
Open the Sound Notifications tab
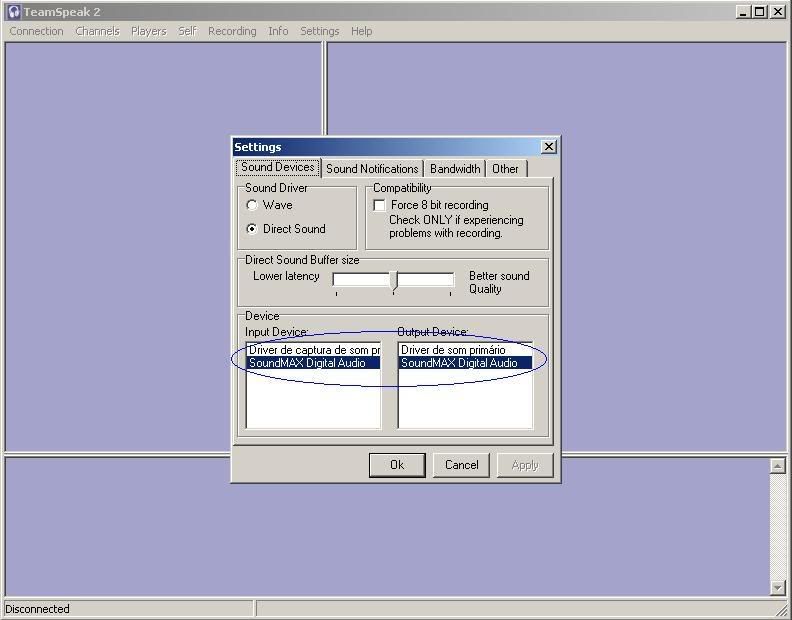pyautogui.click(x=372, y=169)
